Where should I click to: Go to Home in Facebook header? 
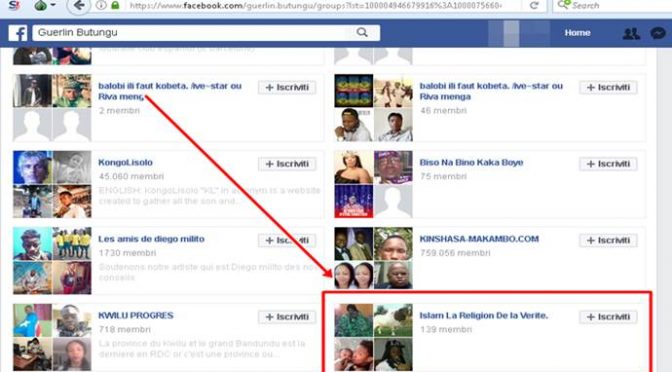(x=577, y=33)
